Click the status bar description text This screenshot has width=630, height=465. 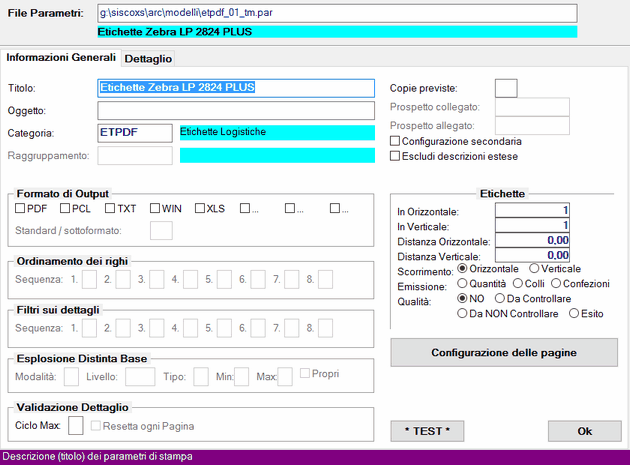click(98, 457)
